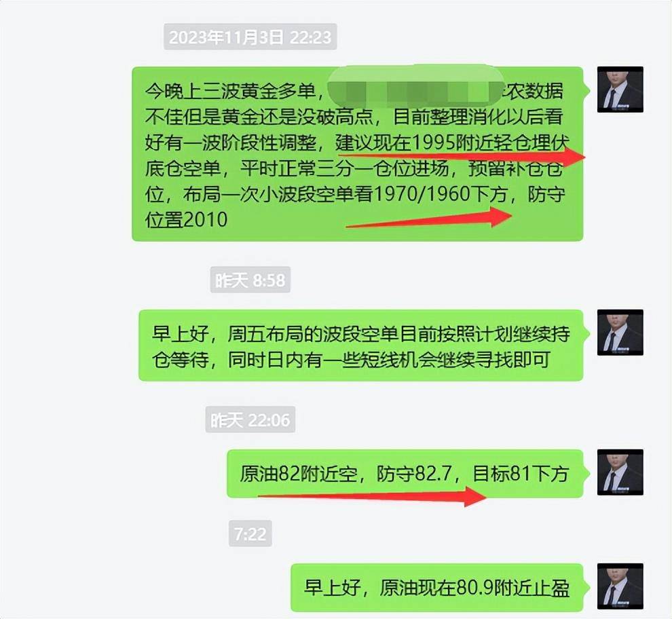This screenshot has height=619, width=672.
Task: Click the 防守位置 number 2010
Action: click(x=206, y=221)
